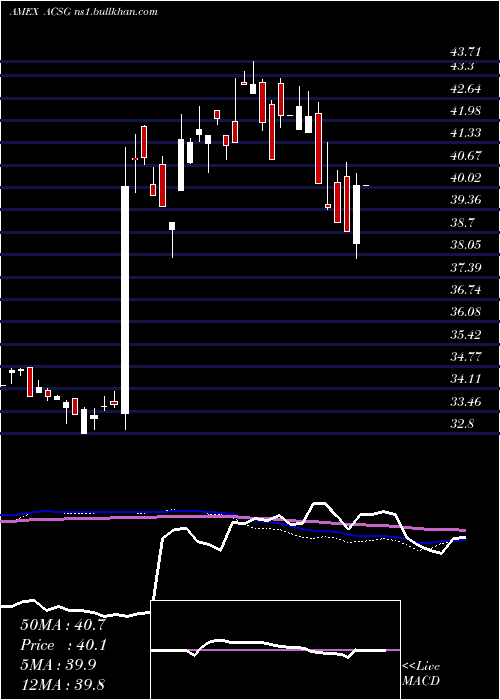This screenshot has height=700, width=500.
Task: Click the last white candlestick on the chart
Action: coord(356,215)
